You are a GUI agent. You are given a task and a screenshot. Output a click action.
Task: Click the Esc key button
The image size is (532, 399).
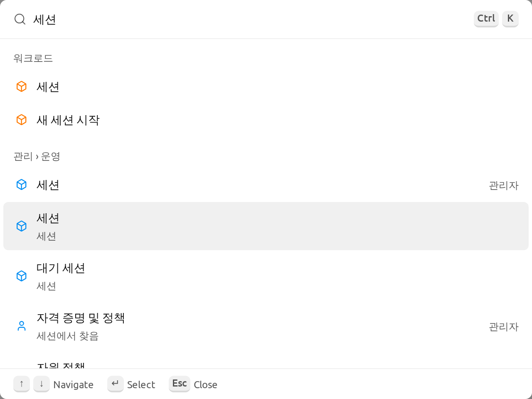click(180, 384)
